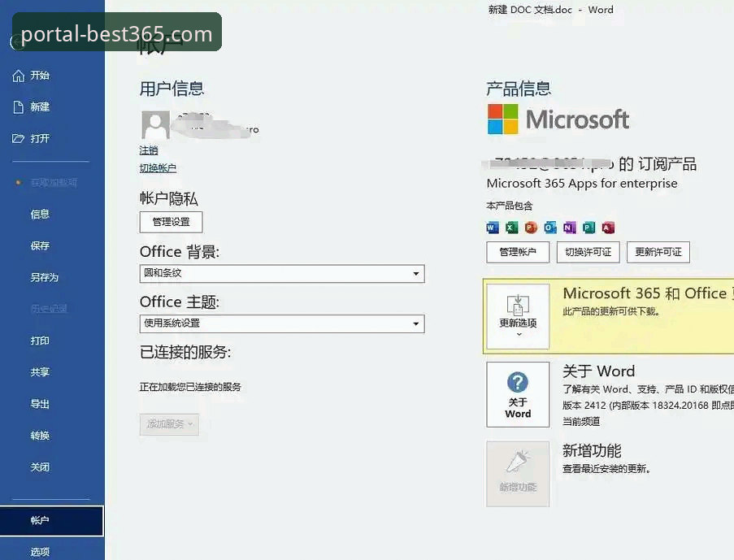Click the Open (打开) folder icon

pos(18,139)
